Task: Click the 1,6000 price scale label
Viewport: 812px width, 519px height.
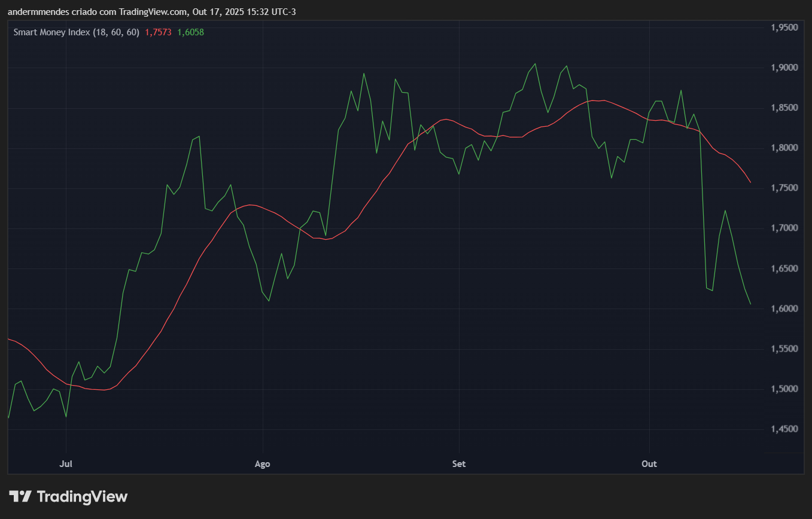Action: coord(784,309)
